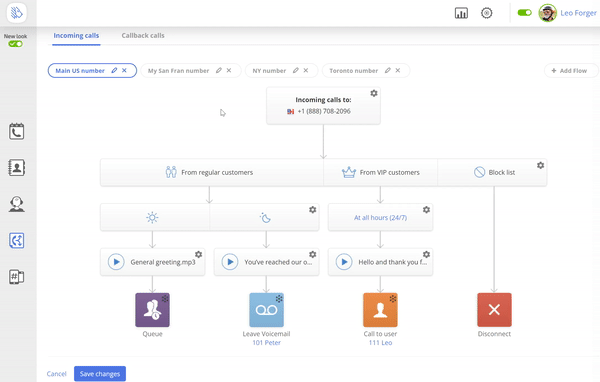Screen dimensions: 600x382
Task: Edit the NY number name
Action: click(295, 70)
